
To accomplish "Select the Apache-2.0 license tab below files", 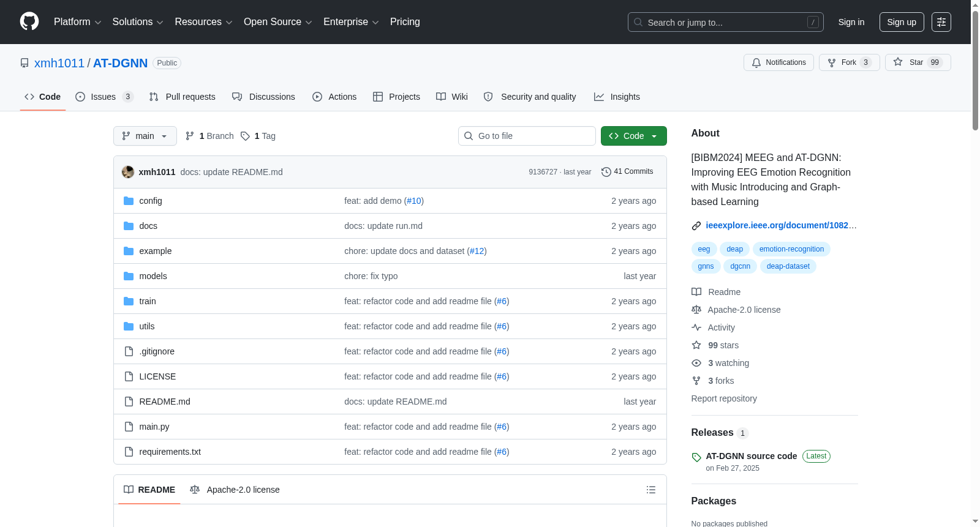I will tap(235, 490).
